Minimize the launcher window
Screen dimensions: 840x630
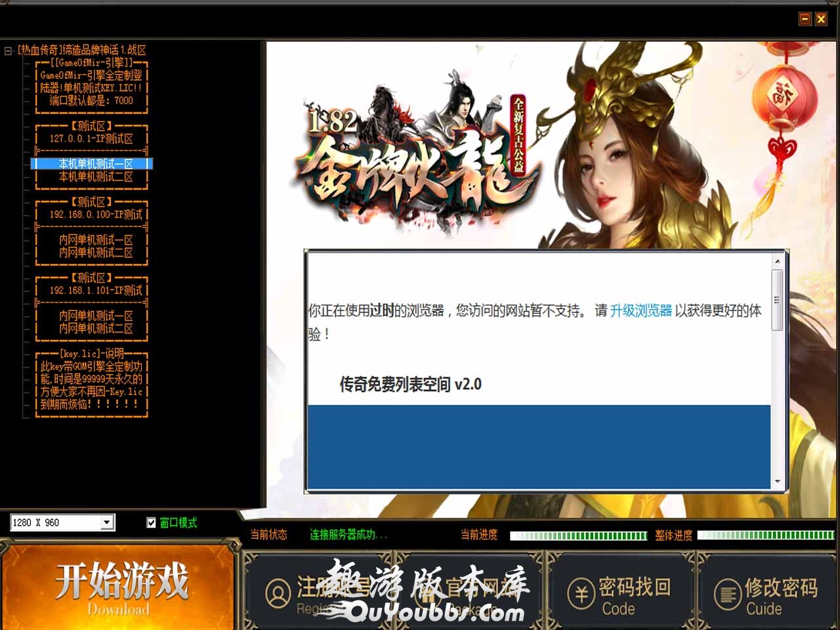pyautogui.click(x=805, y=19)
